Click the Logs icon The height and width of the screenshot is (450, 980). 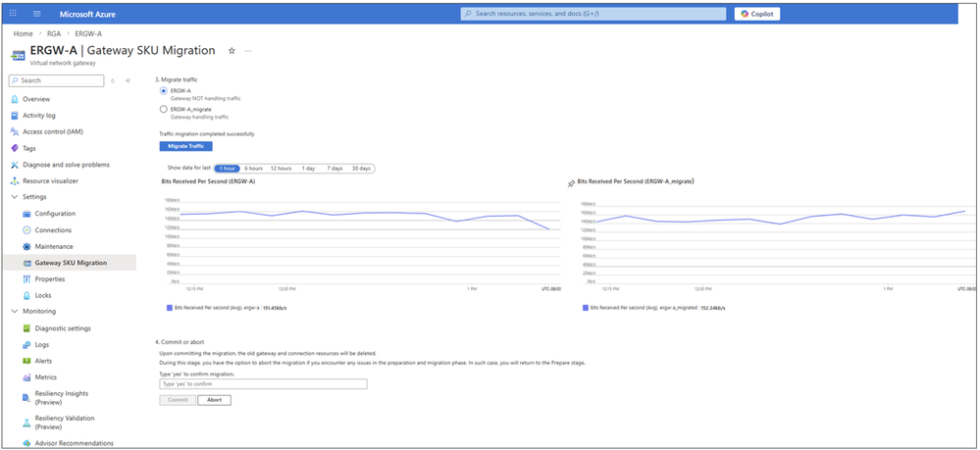pos(26,345)
